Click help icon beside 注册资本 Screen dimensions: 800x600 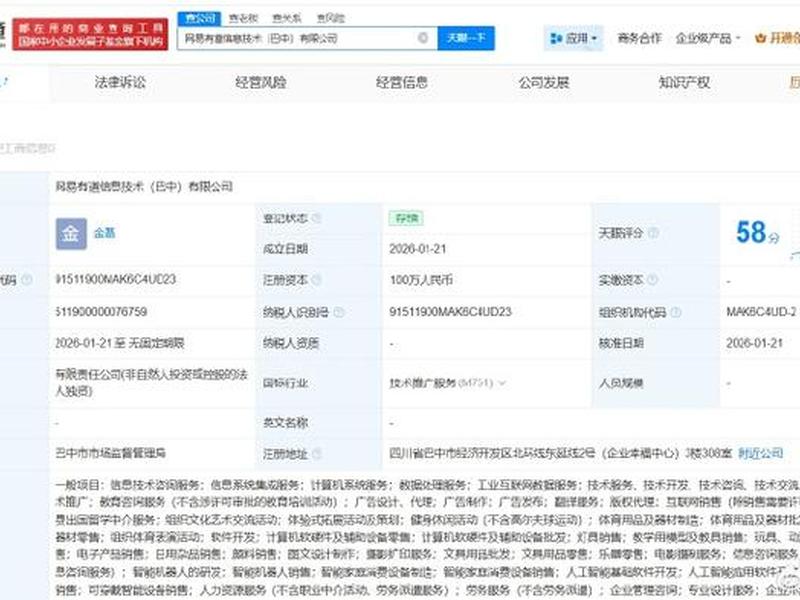316,280
